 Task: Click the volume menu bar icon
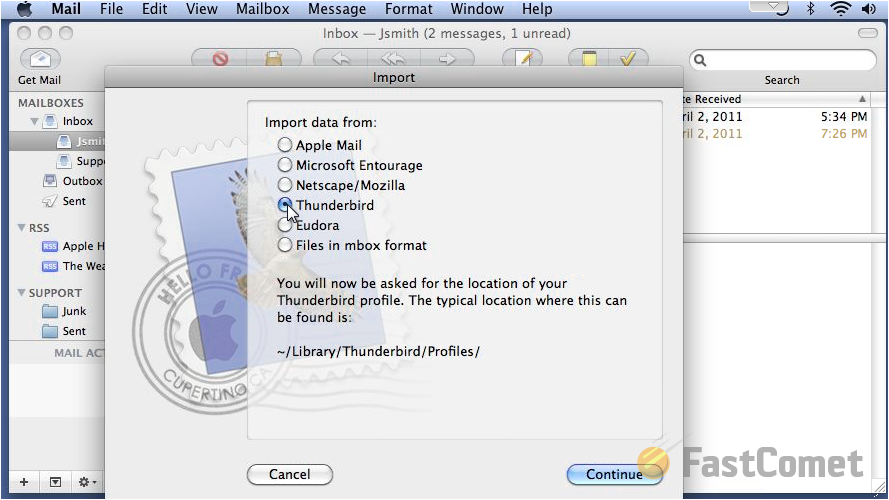click(x=869, y=9)
